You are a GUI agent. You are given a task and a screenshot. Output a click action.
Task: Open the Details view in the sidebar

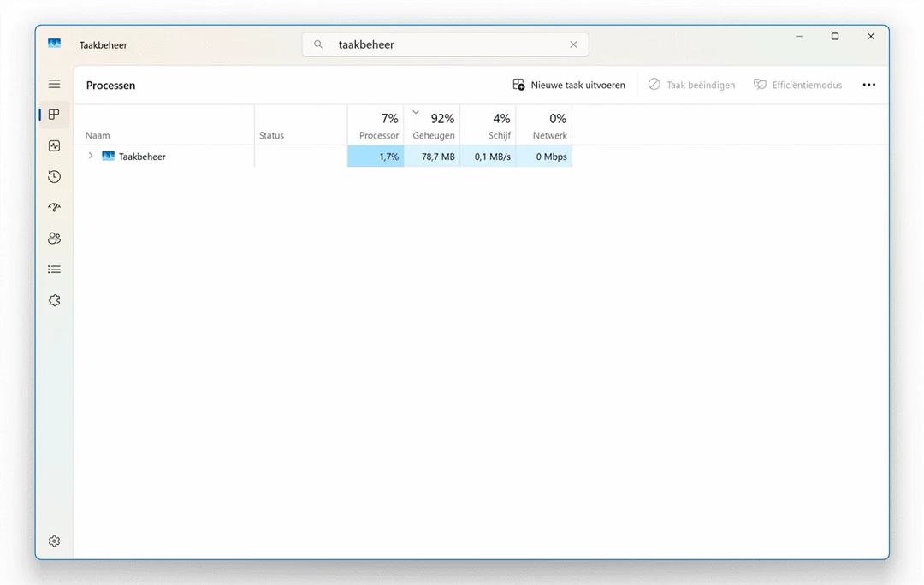(54, 269)
